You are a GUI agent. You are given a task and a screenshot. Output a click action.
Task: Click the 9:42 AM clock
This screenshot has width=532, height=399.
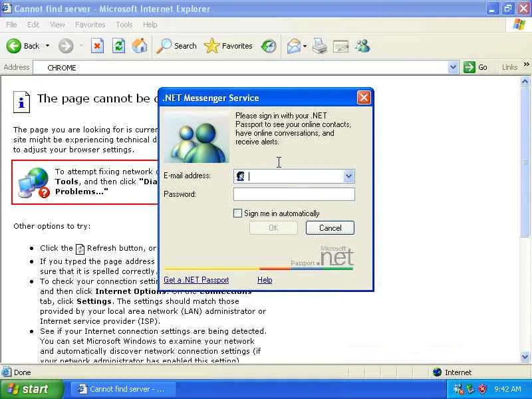click(x=507, y=389)
